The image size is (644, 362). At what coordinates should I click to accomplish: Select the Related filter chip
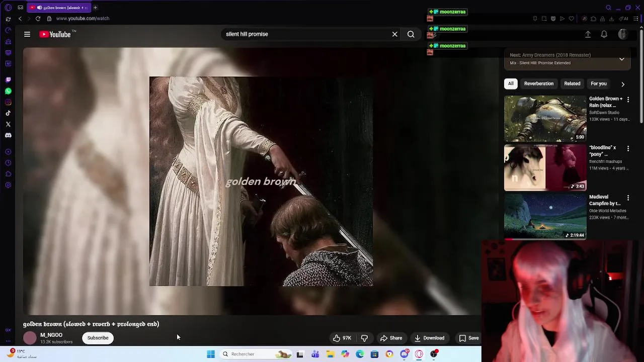pos(572,83)
